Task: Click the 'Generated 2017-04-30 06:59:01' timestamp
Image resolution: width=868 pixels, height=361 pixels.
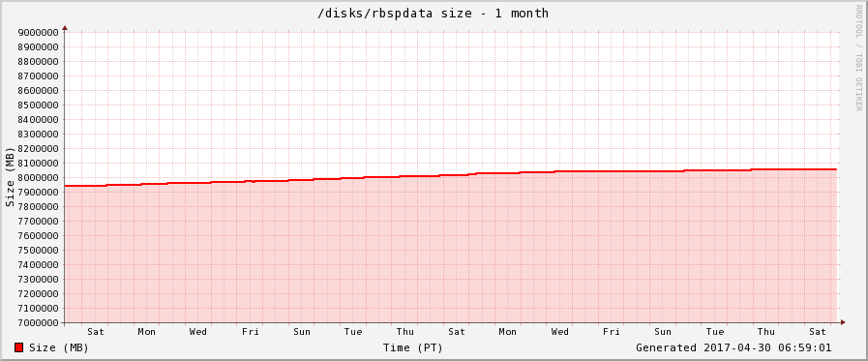Action: pyautogui.click(x=733, y=347)
